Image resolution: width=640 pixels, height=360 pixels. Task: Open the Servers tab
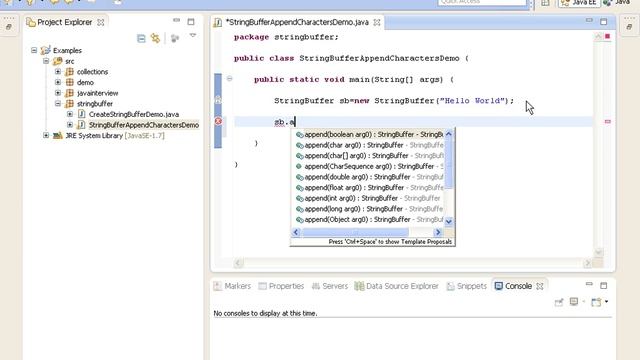330,286
